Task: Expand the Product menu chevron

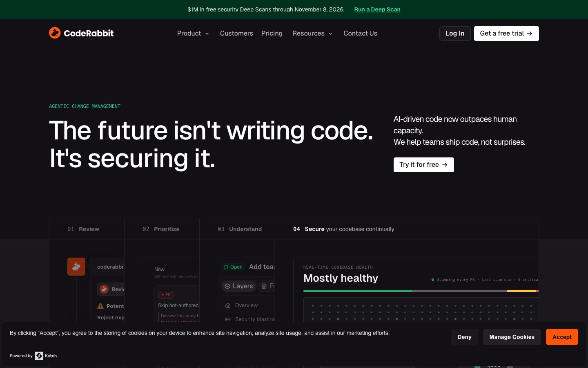Action: click(x=207, y=34)
